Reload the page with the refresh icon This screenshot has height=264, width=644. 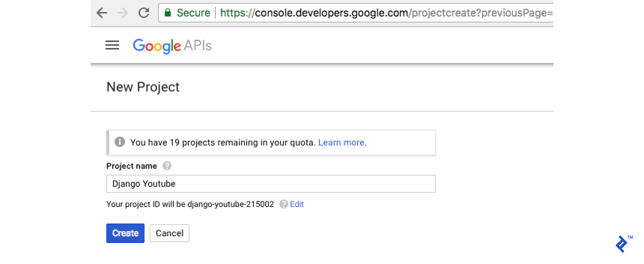pyautogui.click(x=145, y=12)
